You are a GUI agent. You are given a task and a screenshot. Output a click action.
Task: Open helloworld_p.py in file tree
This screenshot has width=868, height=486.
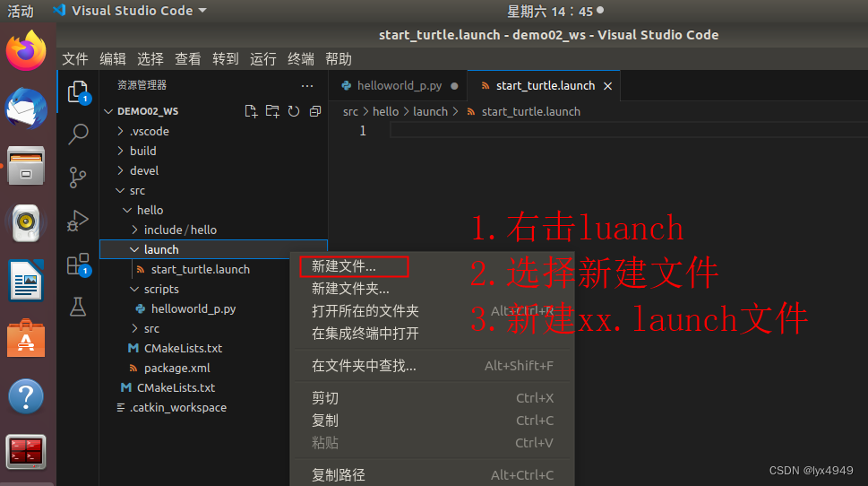point(193,308)
